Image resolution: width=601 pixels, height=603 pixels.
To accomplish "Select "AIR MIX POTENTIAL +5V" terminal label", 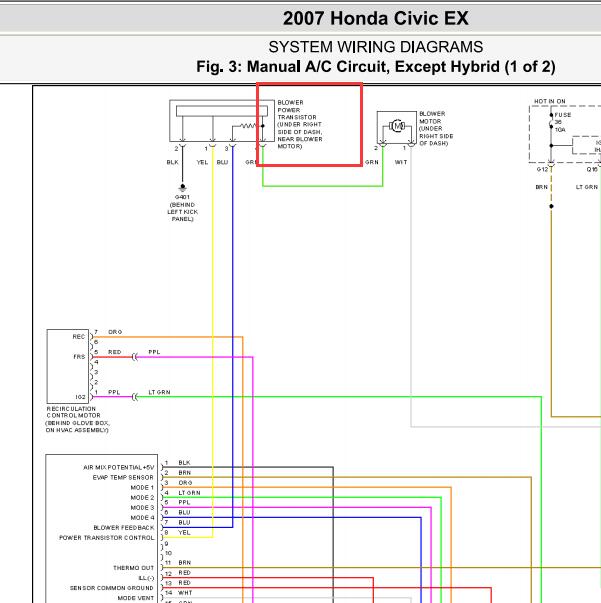I will point(118,467).
